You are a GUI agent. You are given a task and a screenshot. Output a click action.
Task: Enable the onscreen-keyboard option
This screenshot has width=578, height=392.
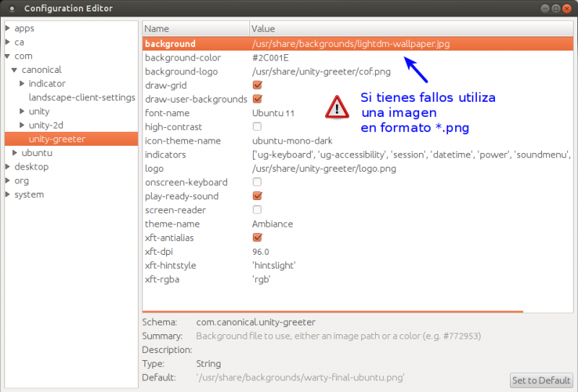coord(257,183)
